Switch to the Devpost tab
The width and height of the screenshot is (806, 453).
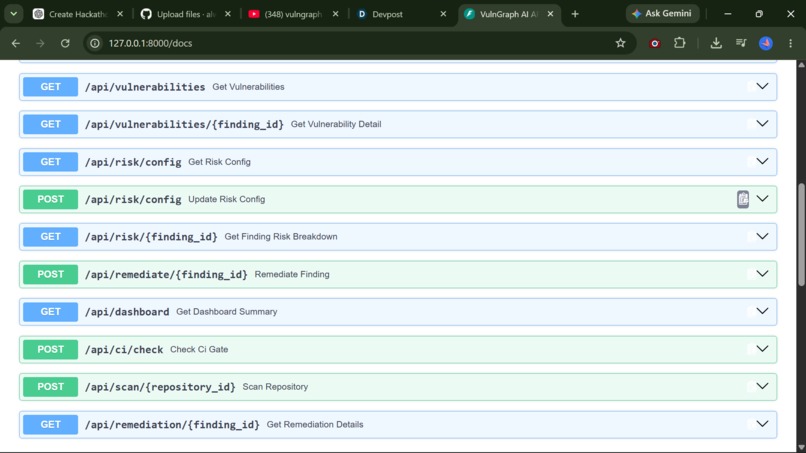[401, 14]
